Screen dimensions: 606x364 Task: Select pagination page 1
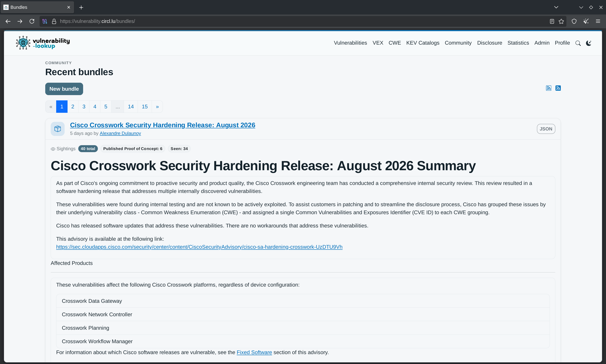point(62,107)
